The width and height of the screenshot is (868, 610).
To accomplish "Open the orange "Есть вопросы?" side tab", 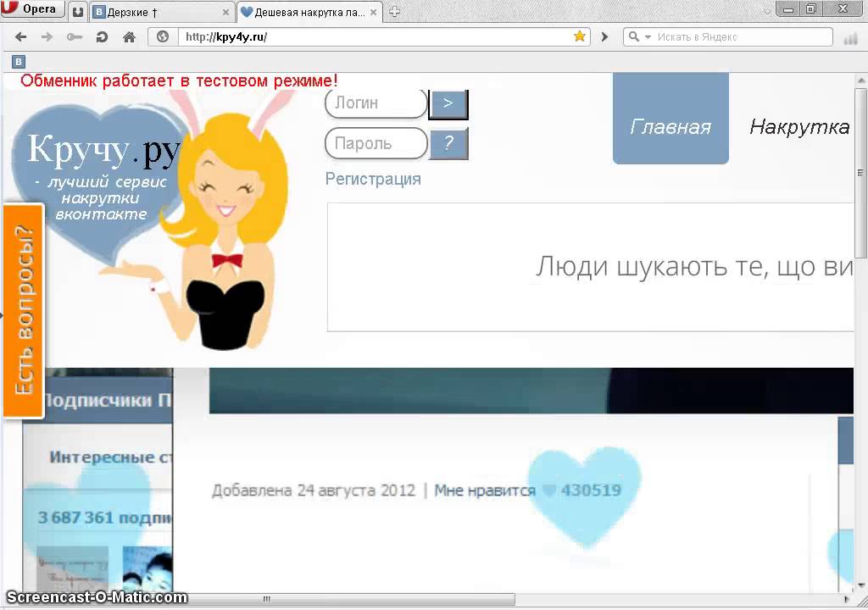I will tap(23, 311).
